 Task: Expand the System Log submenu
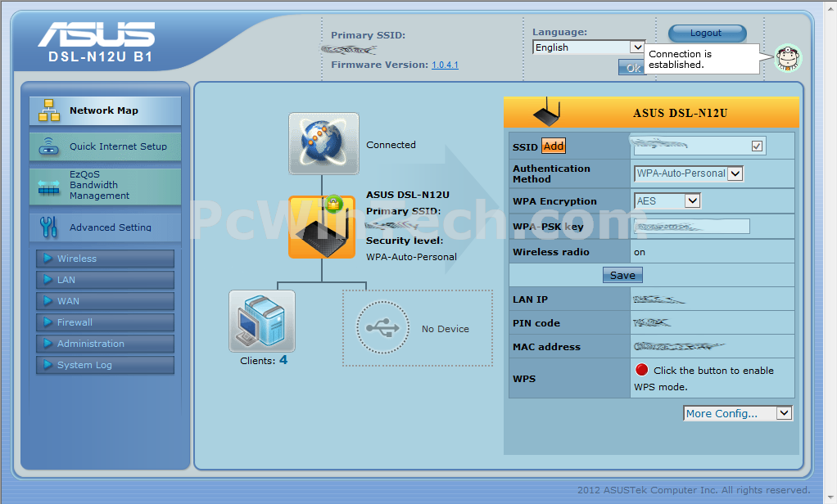point(105,366)
